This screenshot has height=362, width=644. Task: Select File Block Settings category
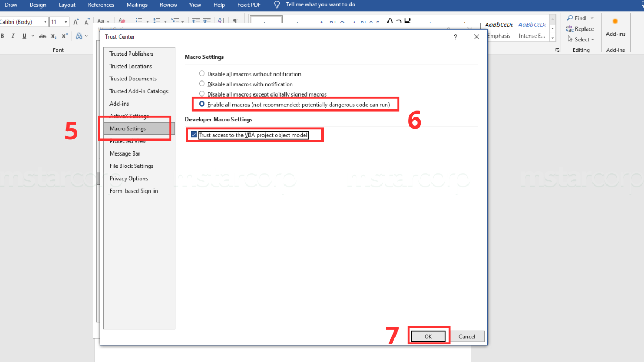click(x=139, y=166)
